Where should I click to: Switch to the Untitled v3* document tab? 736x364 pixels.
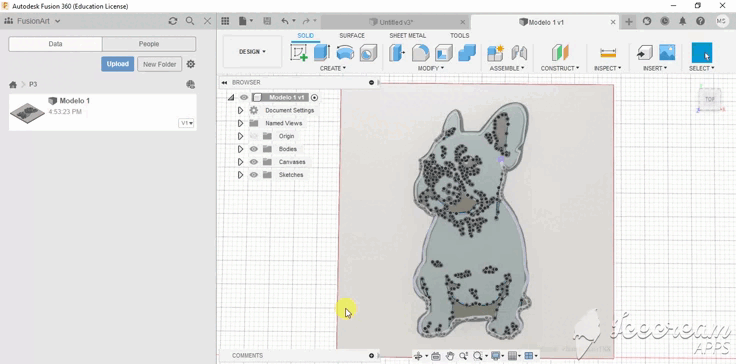coord(395,22)
